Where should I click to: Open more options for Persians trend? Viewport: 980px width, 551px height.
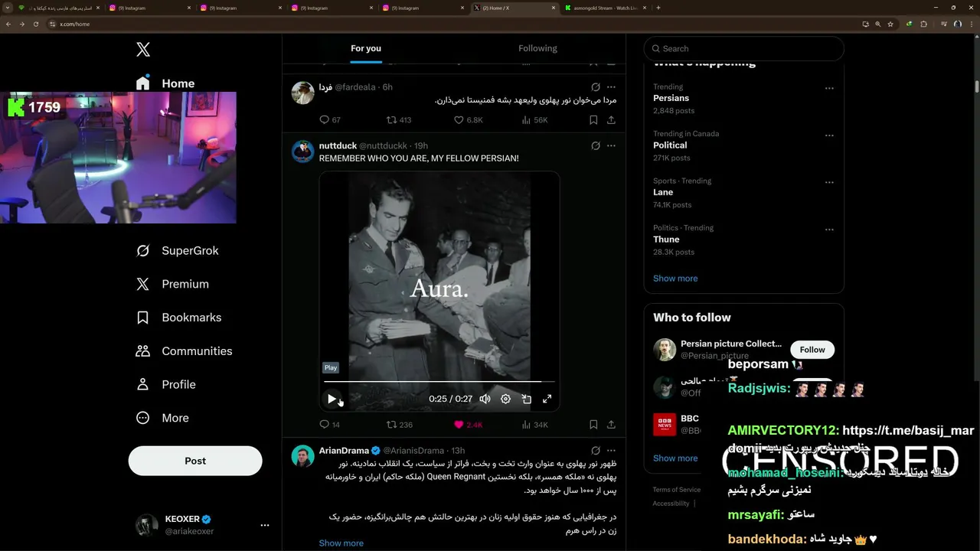[x=829, y=88]
